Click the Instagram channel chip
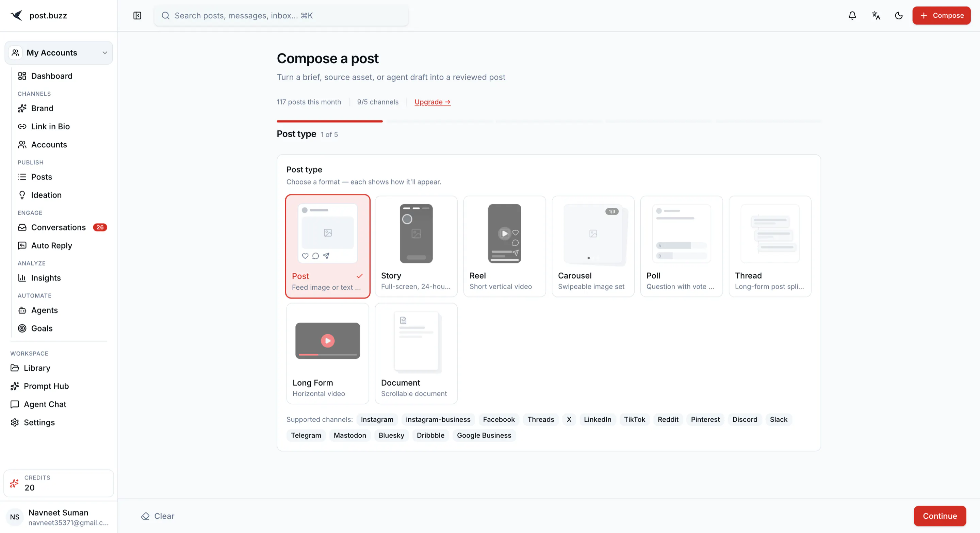980x533 pixels. [x=377, y=419]
